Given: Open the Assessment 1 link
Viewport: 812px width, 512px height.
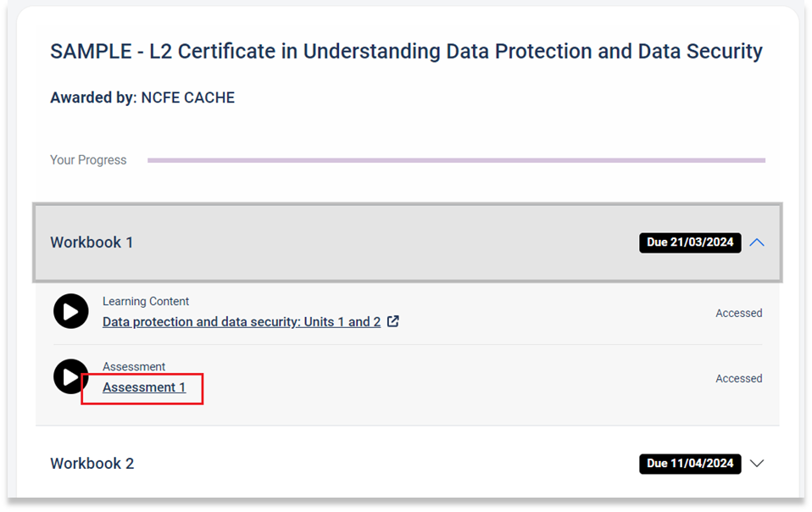Looking at the screenshot, I should pyautogui.click(x=144, y=387).
